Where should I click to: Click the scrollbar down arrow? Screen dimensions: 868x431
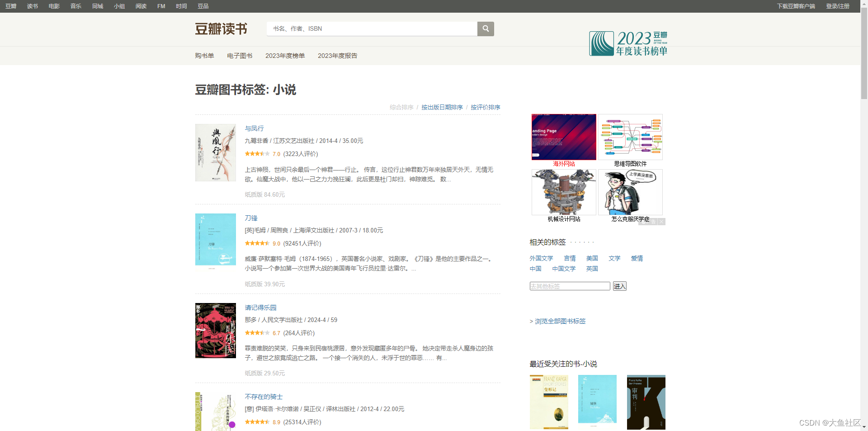click(864, 427)
